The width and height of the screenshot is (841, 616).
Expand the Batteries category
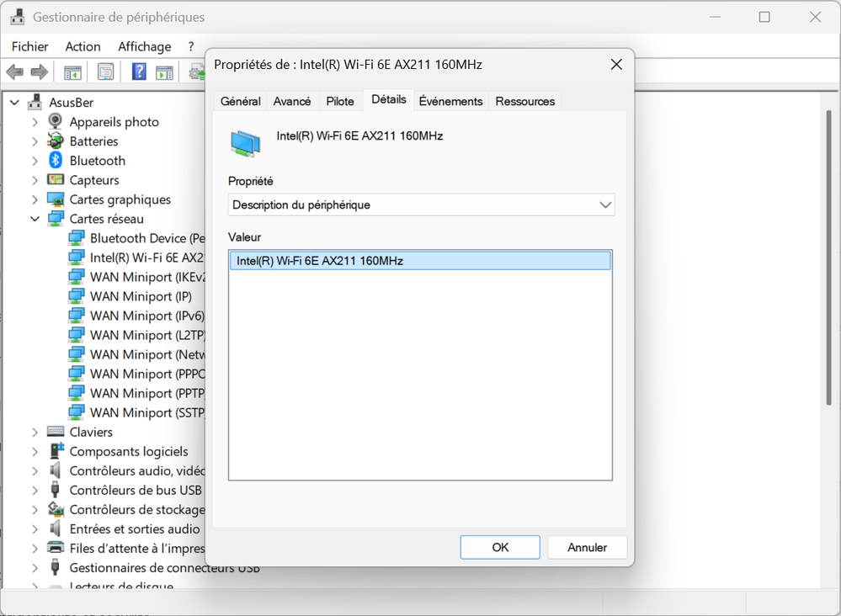pos(35,141)
